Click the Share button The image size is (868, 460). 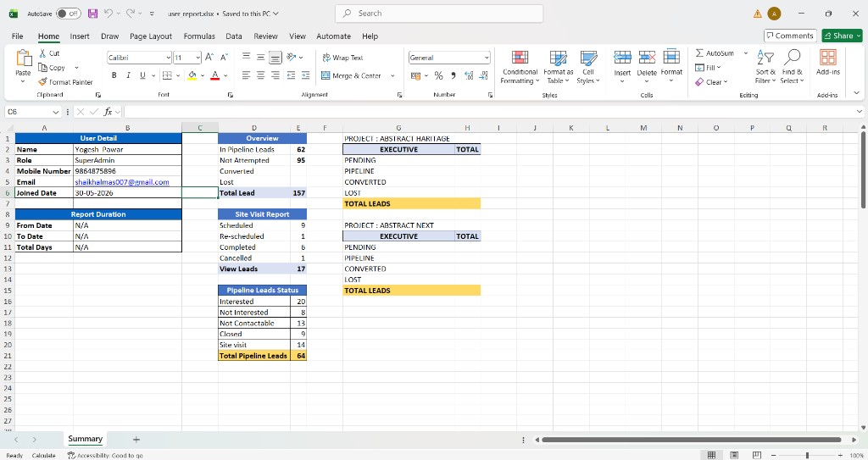pos(842,36)
